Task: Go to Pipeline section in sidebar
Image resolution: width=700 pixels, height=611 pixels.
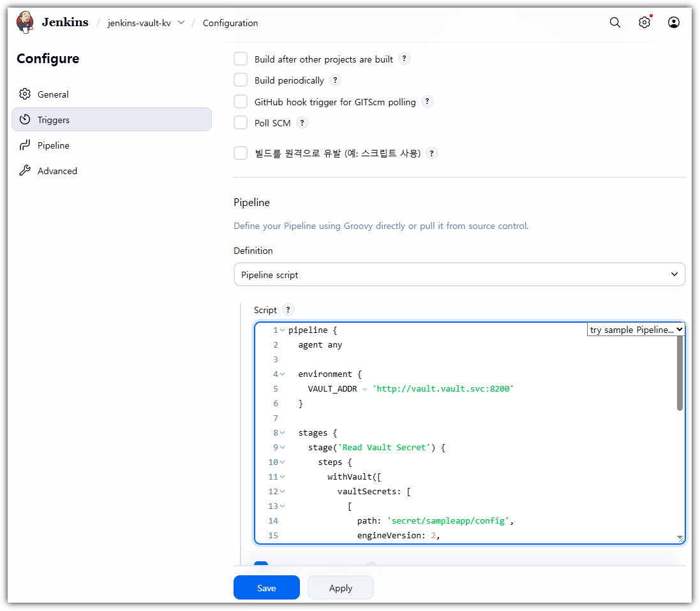Action: tap(112, 145)
